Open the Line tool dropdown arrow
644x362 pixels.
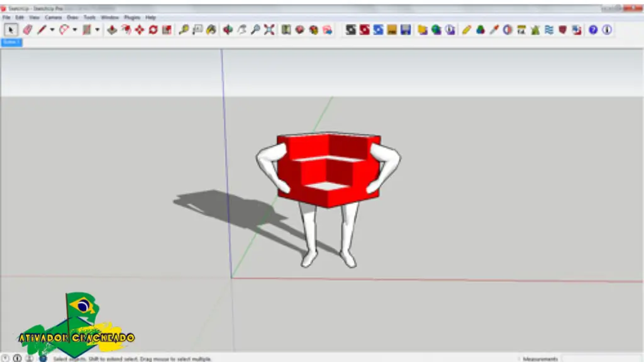tap(52, 30)
